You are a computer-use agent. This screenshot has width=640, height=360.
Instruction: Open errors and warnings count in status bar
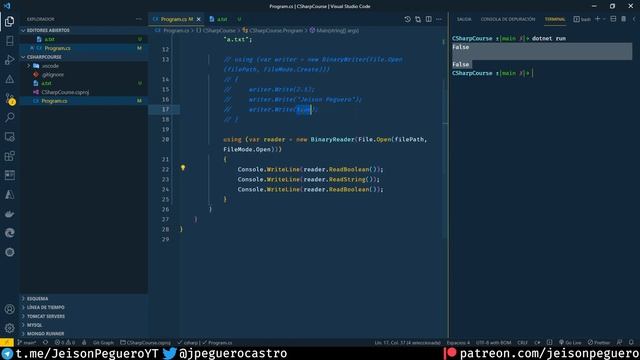pyautogui.click(x=65, y=342)
